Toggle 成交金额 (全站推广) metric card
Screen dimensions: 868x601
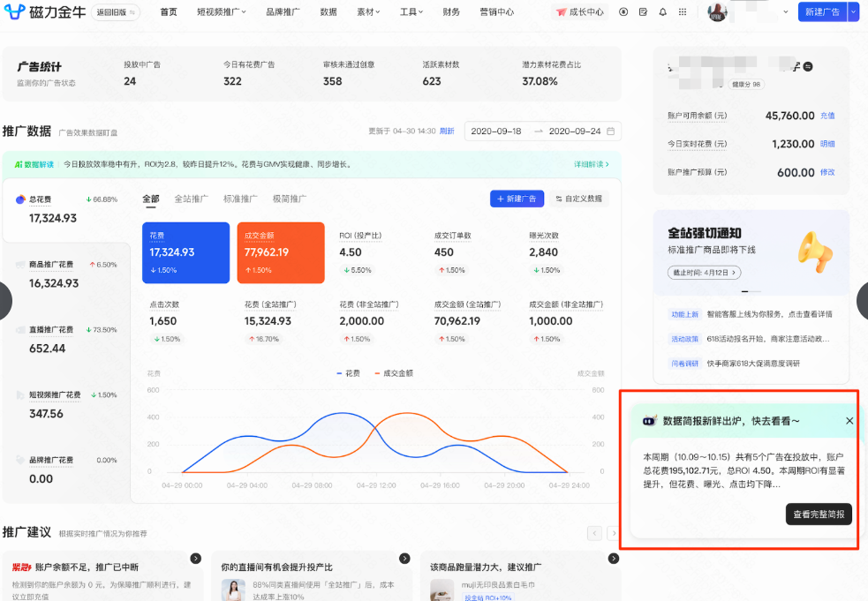471,322
